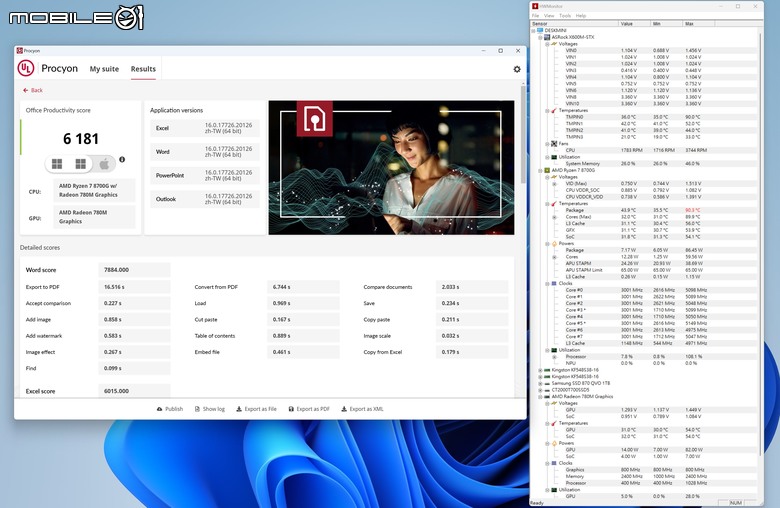780x508 pixels.
Task: Click Show log
Action: [209, 409]
